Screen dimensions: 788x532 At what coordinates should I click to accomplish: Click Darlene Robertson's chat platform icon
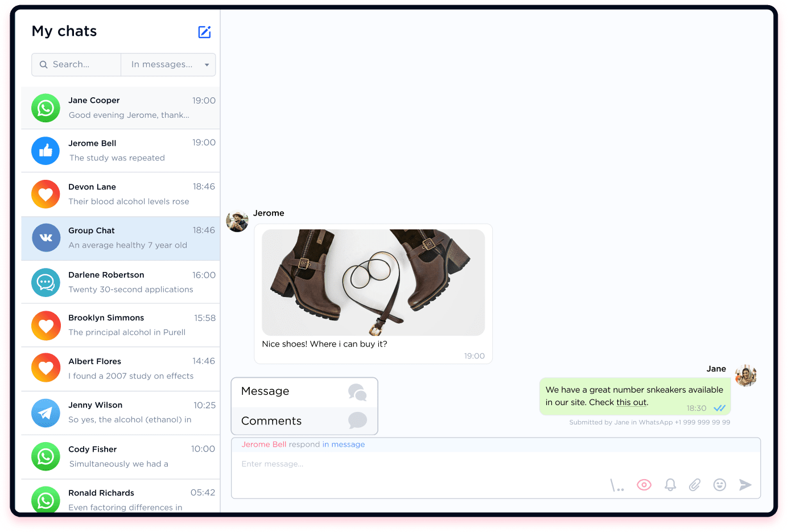[46, 282]
